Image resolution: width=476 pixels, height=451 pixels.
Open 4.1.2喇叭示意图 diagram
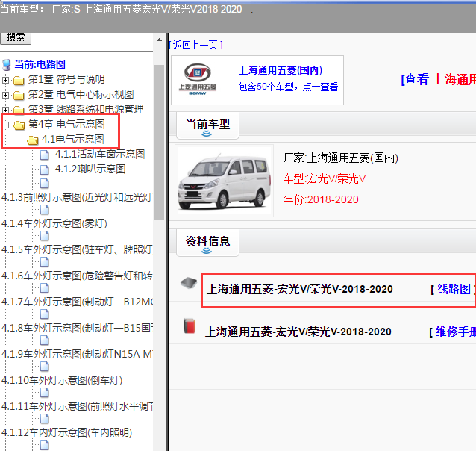point(90,169)
